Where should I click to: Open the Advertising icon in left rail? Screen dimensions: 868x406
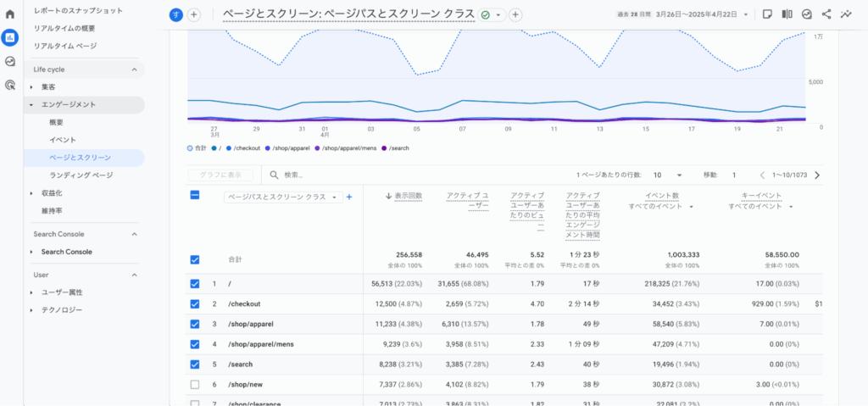pyautogui.click(x=10, y=85)
